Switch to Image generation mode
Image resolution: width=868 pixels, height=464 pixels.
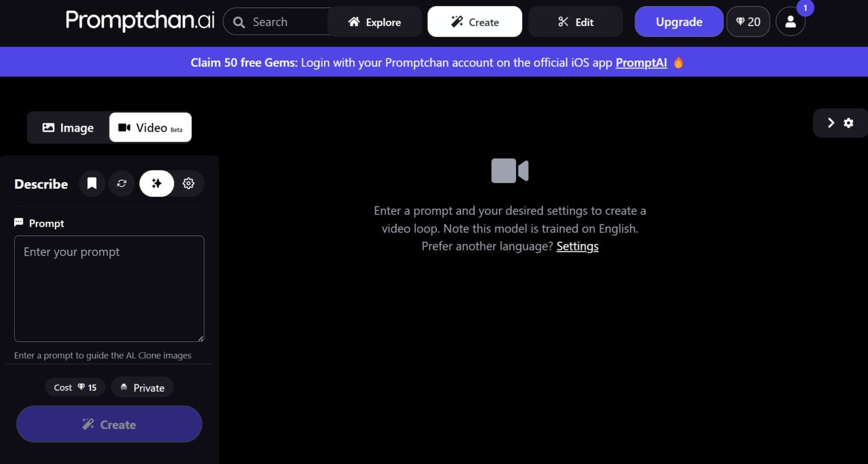pyautogui.click(x=68, y=128)
